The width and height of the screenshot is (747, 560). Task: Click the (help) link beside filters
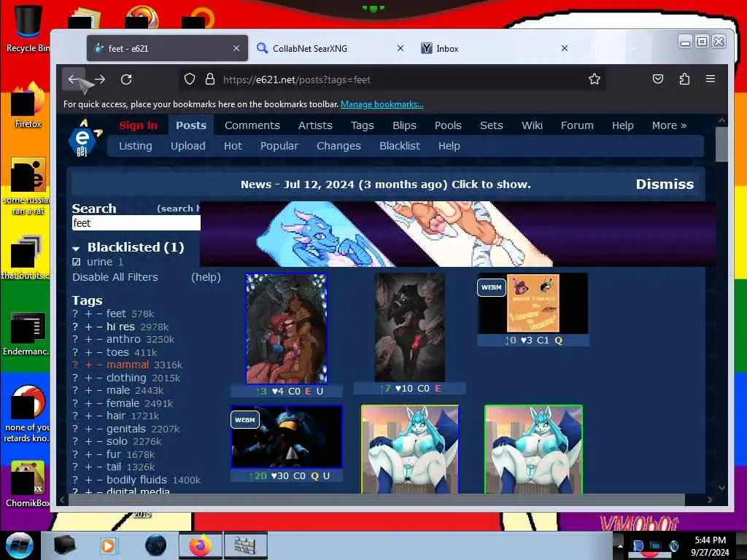tap(206, 277)
